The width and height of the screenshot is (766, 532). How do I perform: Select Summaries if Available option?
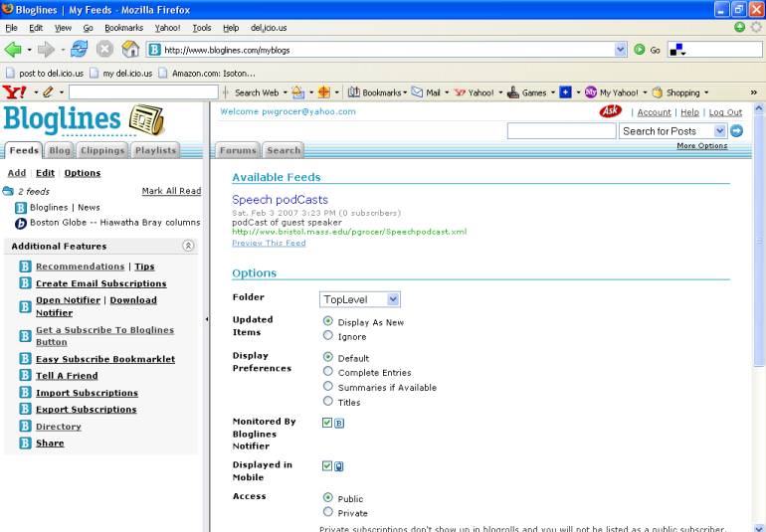328,386
